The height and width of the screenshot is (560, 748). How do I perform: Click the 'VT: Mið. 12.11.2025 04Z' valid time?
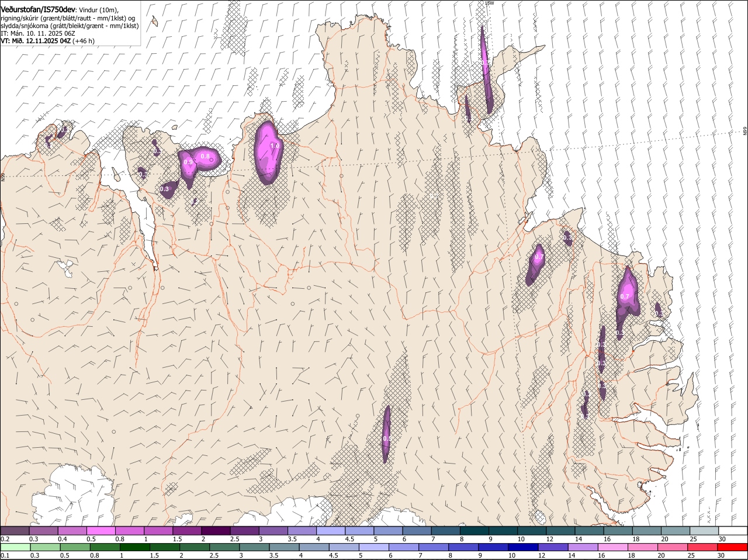36,41
